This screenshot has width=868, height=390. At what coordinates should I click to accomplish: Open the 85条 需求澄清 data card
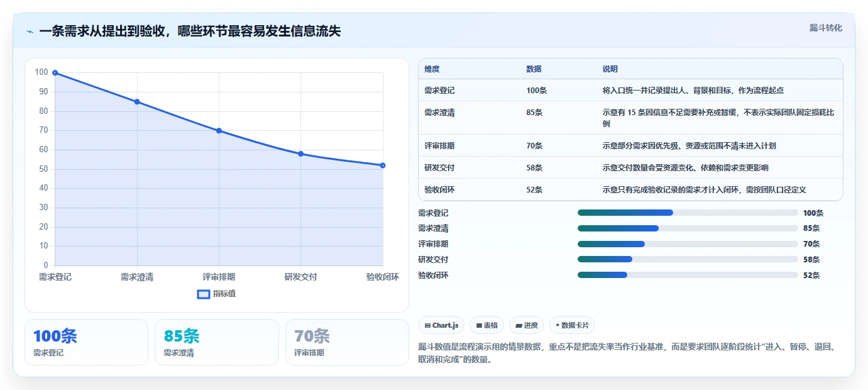(217, 342)
